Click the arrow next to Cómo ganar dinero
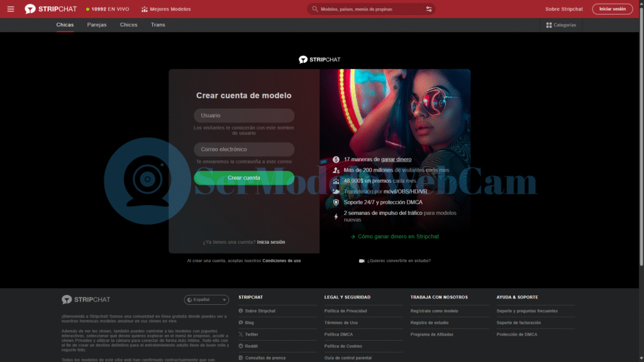644x362 pixels. point(353,237)
